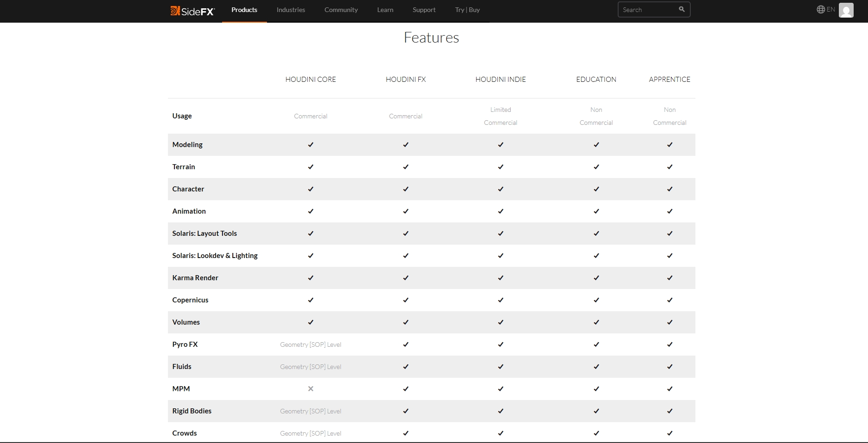
Task: Click the Rigid Bodies row label
Action: click(192, 411)
